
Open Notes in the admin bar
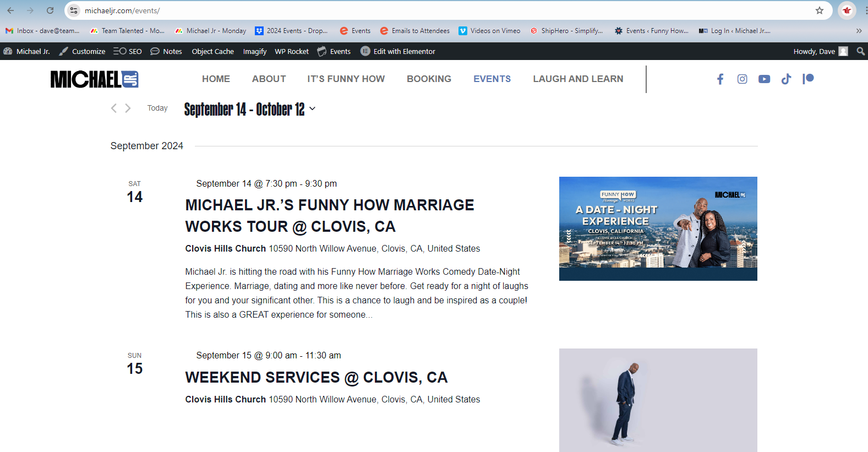coord(166,51)
